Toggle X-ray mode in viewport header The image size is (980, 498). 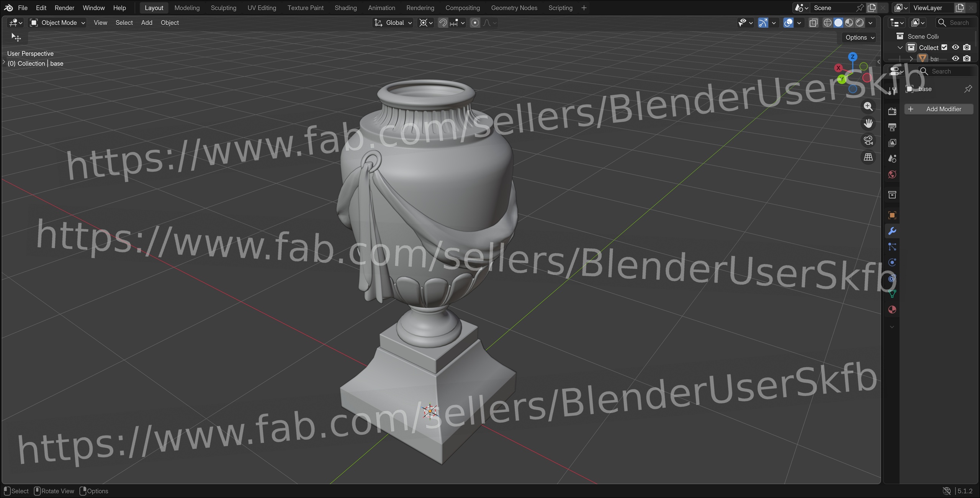813,23
